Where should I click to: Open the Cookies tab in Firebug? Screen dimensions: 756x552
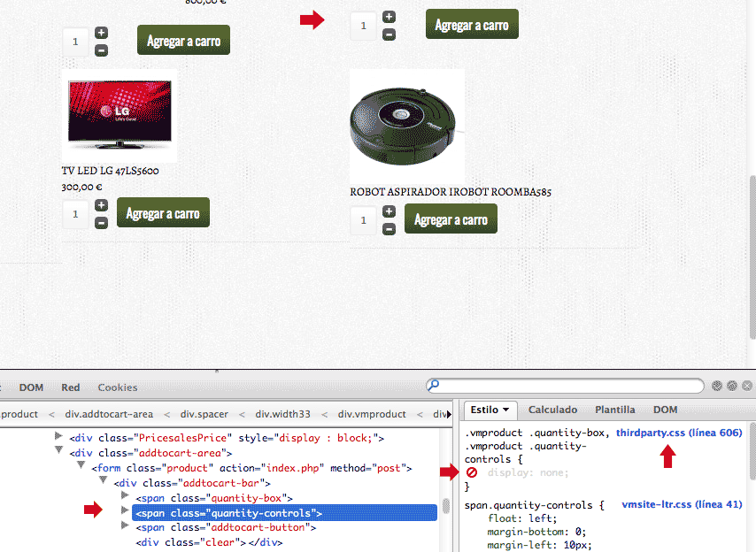(118, 387)
